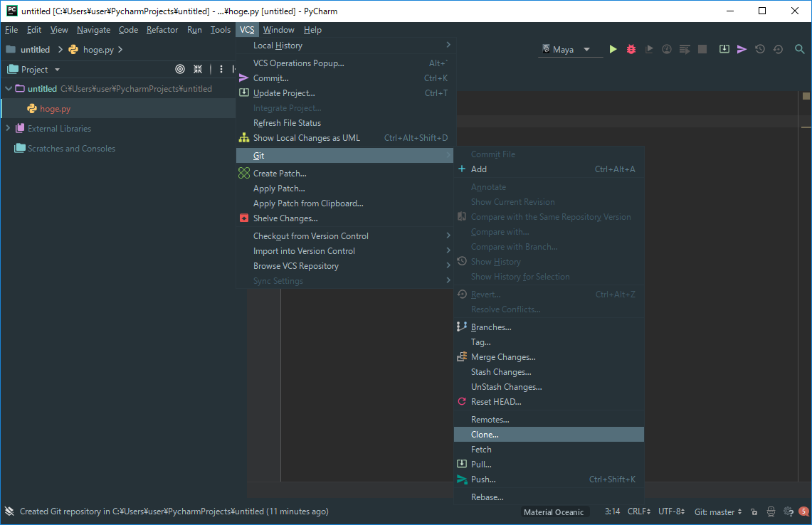The image size is (812, 525).
Task: Toggle the file lock icon in the status bar
Action: tap(753, 511)
